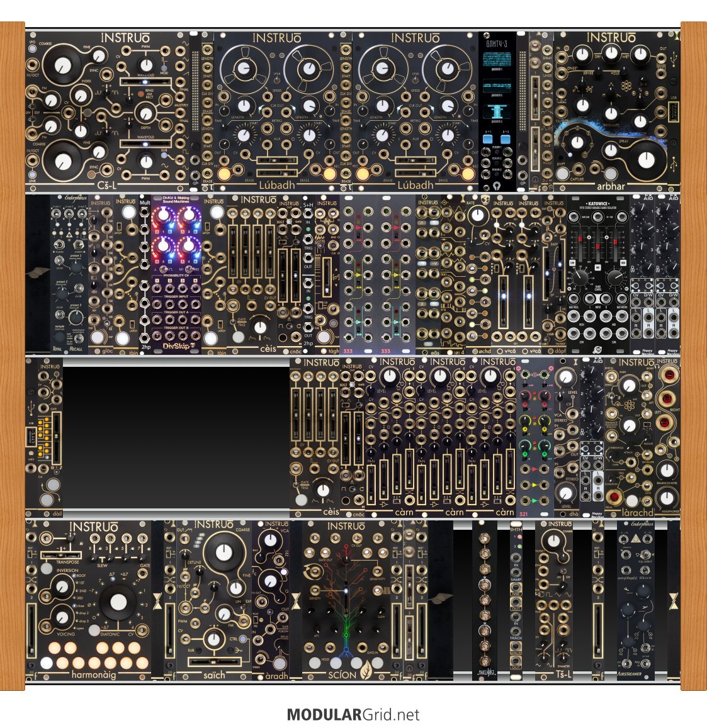Image resolution: width=707 pixels, height=728 pixels.
Task: Click the øchd module name label
Action: coord(485,351)
